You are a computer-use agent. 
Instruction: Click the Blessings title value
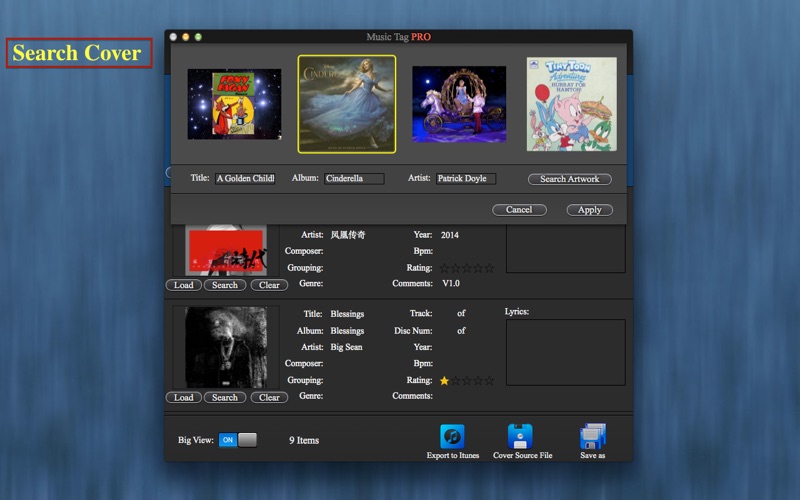pos(347,314)
